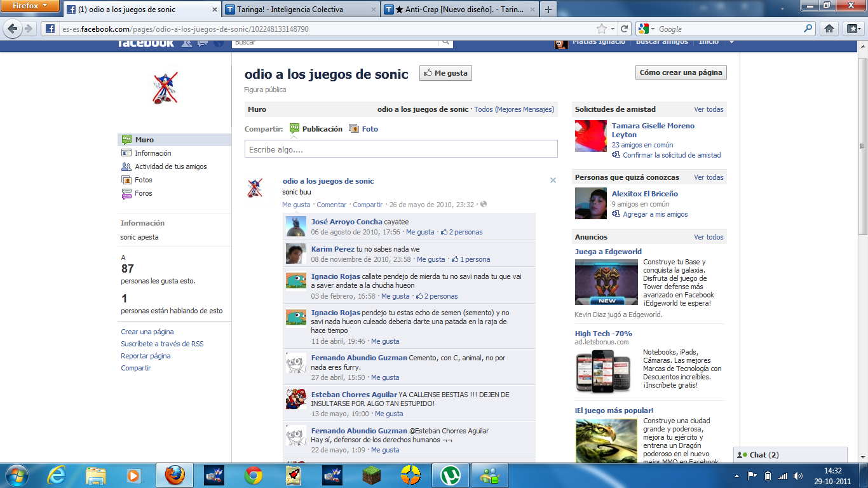This screenshot has width=868, height=488.
Task: Open the orange Firefox menu button
Action: (x=29, y=6)
